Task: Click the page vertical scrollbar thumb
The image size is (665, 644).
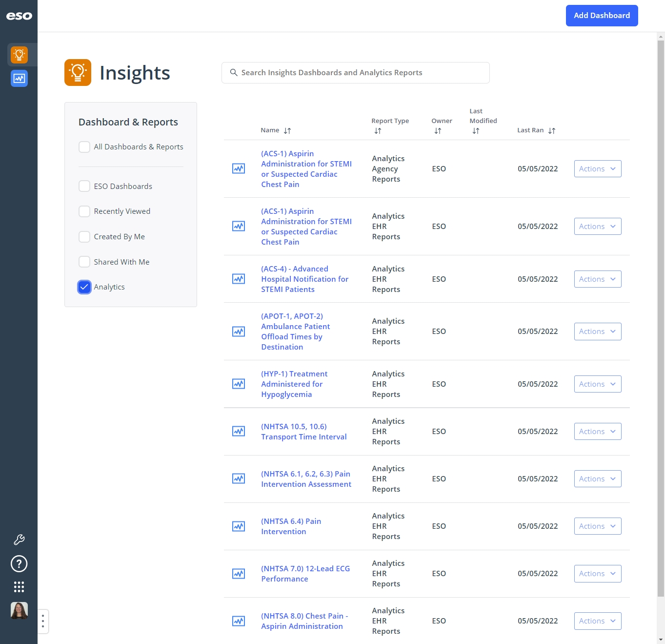Action: point(661,318)
